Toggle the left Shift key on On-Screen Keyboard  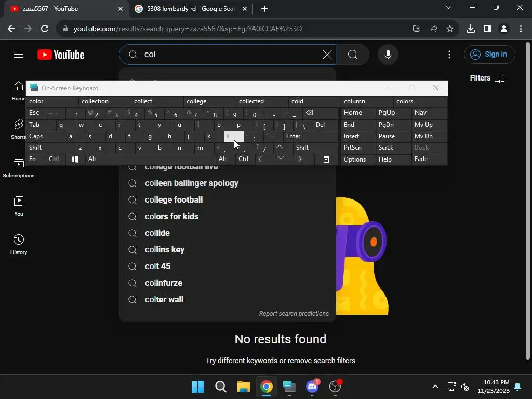[x=51, y=148]
